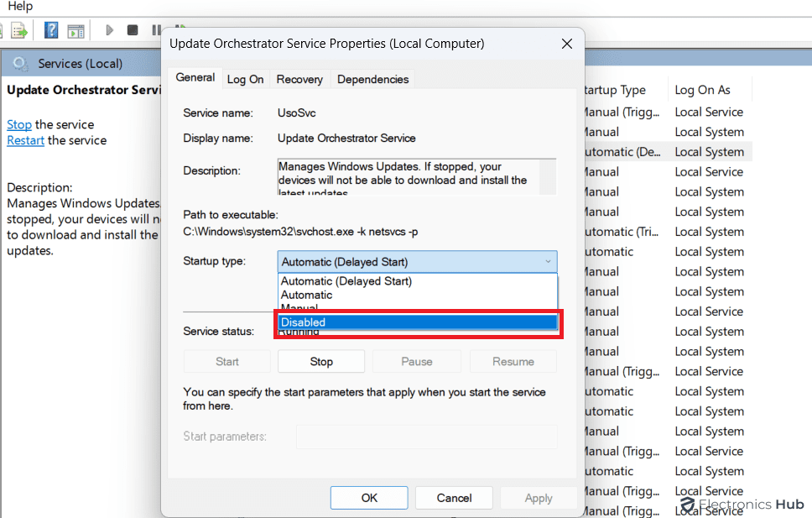Click the Export List toolbar icon
Image resolution: width=812 pixels, height=518 pixels.
(18, 31)
